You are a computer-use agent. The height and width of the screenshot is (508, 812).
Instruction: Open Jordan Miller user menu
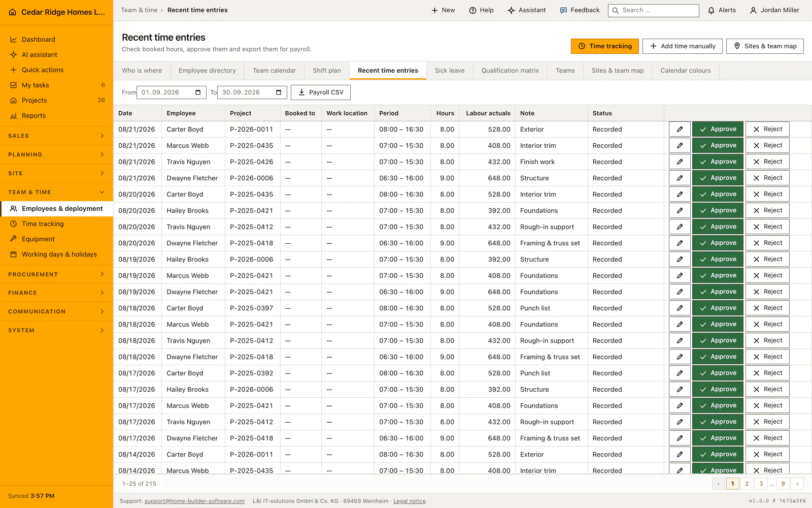[x=774, y=10]
